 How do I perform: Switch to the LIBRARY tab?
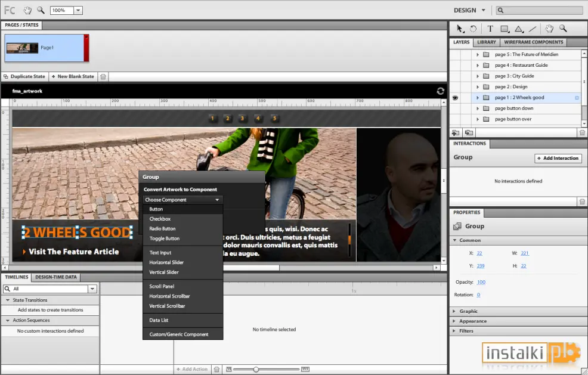(487, 42)
